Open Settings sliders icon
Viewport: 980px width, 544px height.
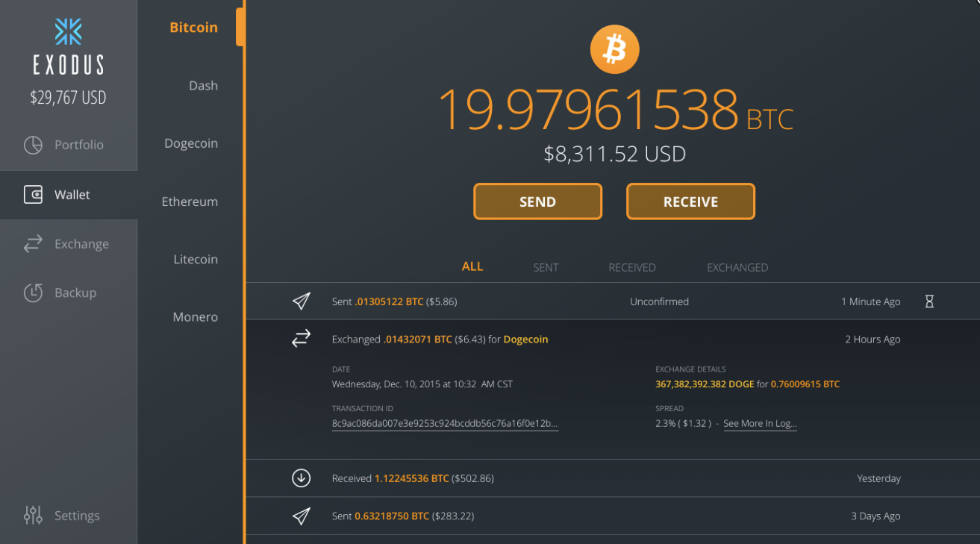[33, 515]
